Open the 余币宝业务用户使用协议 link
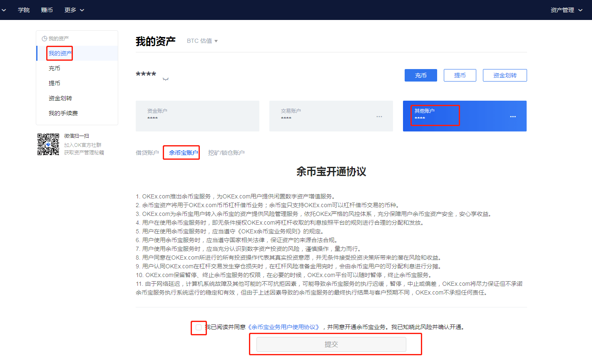Screen dimensions: 592x364 pos(284,327)
